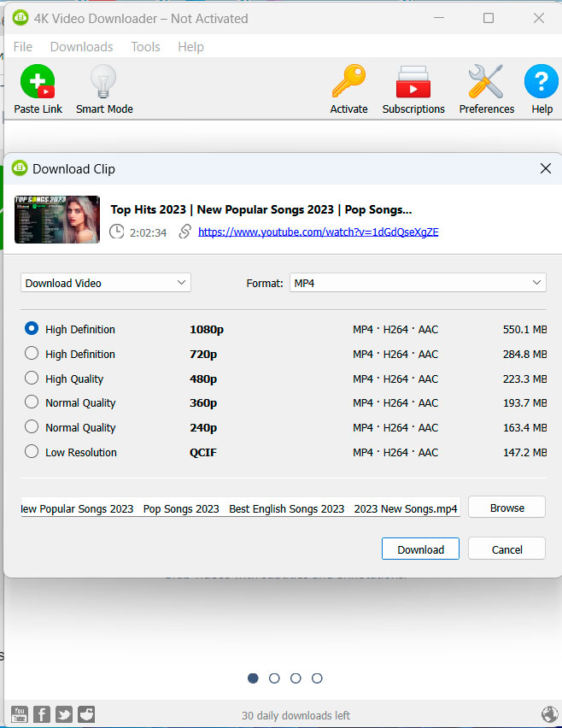The height and width of the screenshot is (728, 562).
Task: Click the Paste Link icon
Action: 37,82
